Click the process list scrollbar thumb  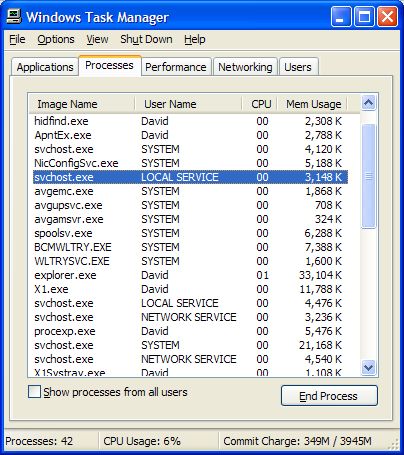tap(369, 176)
